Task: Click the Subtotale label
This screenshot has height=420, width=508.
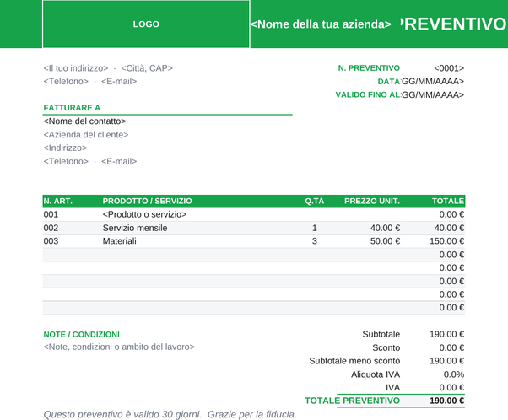Action: pyautogui.click(x=381, y=335)
